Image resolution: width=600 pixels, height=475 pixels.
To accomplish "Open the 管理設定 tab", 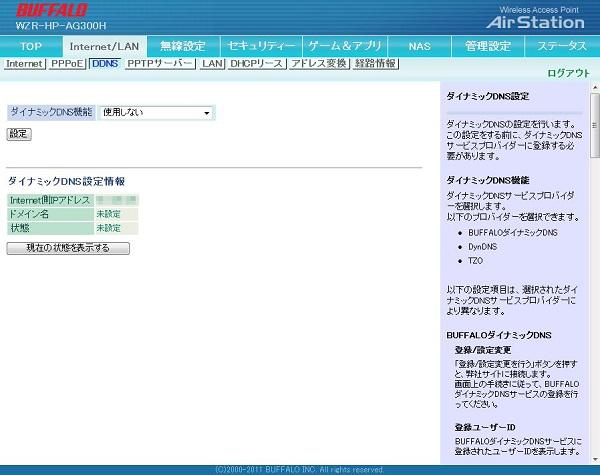I will (488, 46).
